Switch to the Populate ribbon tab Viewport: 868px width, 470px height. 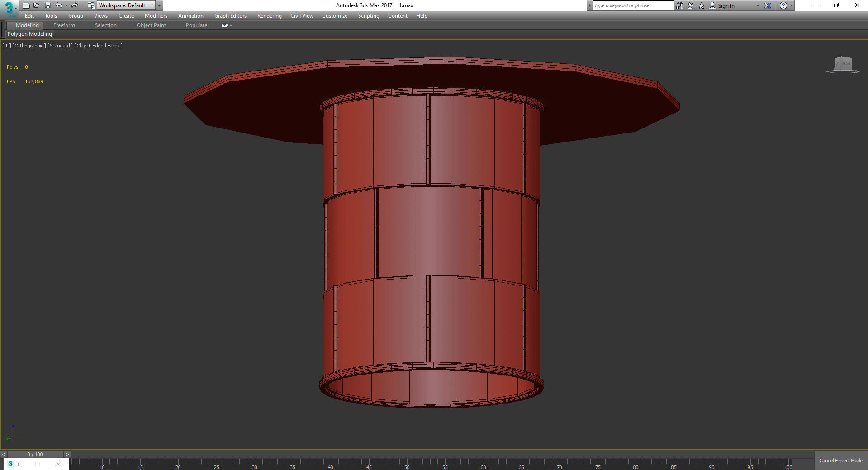(x=196, y=25)
